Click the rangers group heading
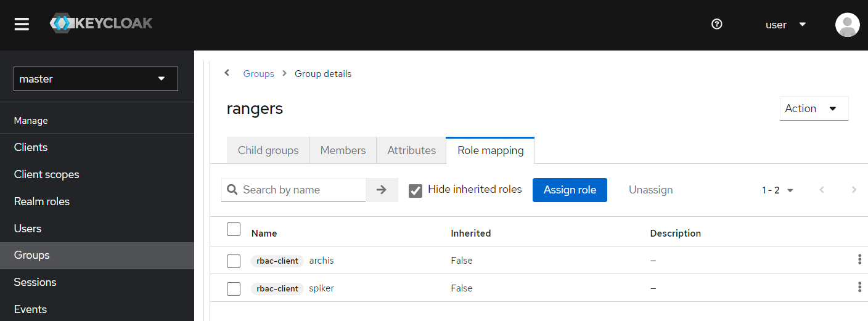The image size is (868, 321). tap(255, 109)
